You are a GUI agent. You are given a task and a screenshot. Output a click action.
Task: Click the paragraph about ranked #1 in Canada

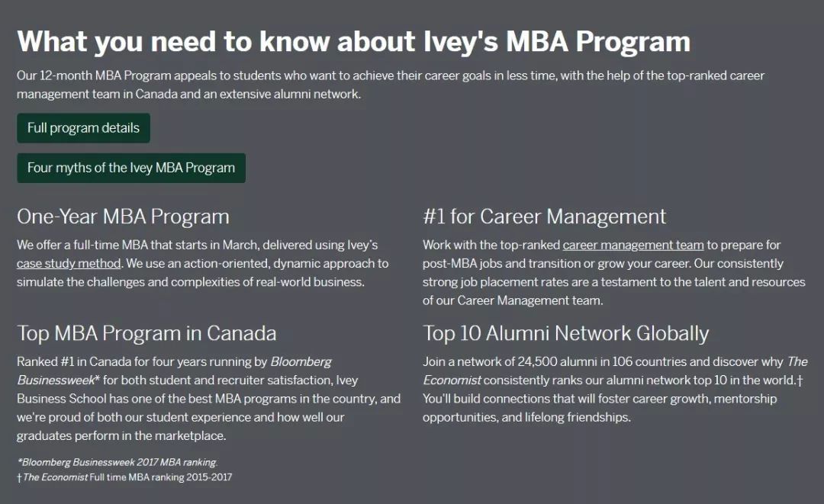pos(208,399)
